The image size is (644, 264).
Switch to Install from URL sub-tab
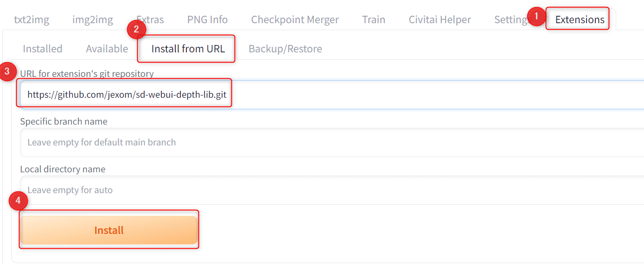(188, 49)
